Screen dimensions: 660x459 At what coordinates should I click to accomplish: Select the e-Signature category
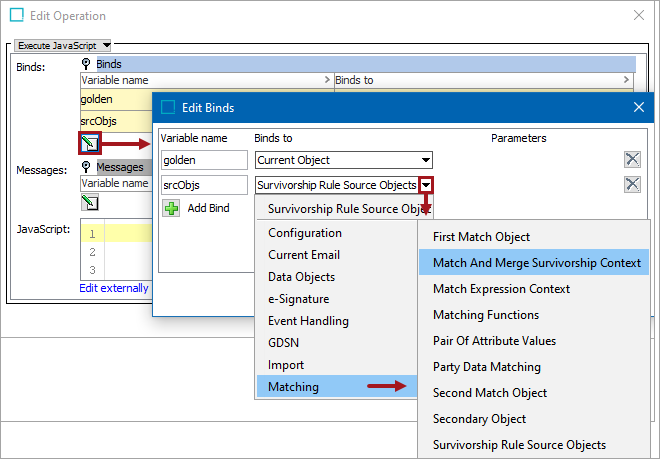tap(298, 299)
